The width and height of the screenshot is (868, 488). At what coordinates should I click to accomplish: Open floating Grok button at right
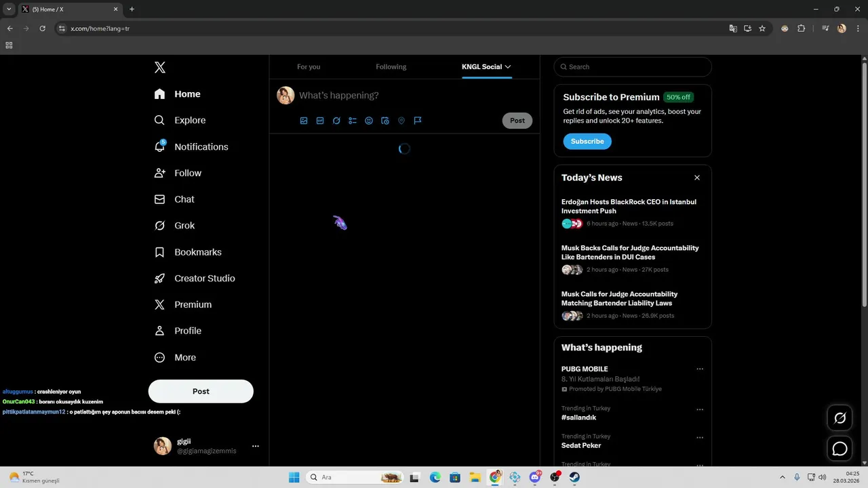pyautogui.click(x=840, y=418)
